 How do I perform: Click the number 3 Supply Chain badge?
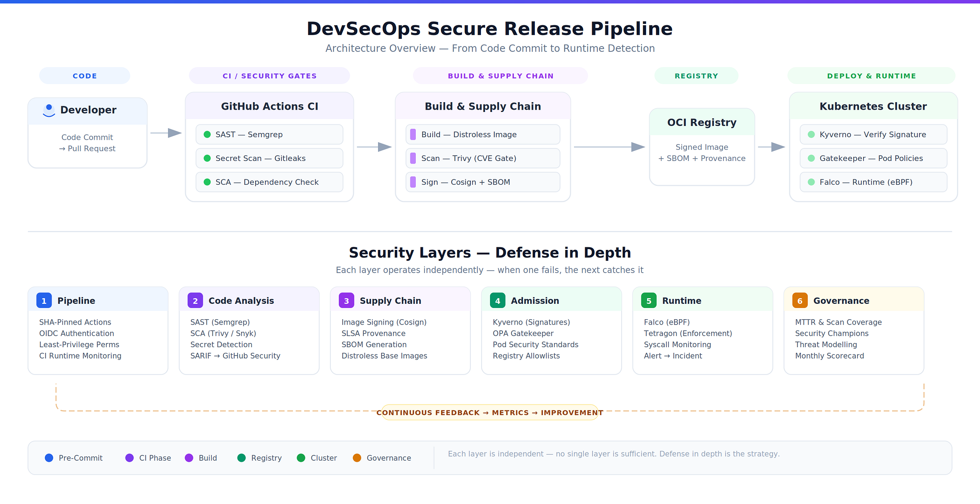[346, 300]
